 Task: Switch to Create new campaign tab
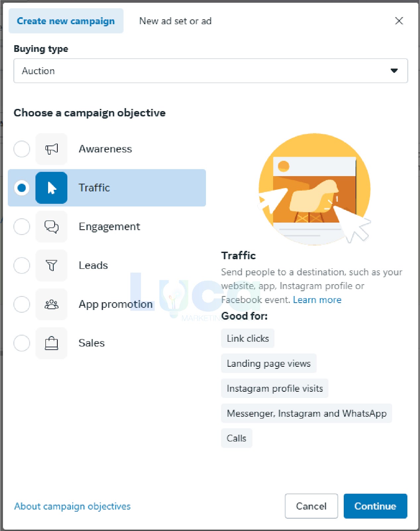point(66,21)
